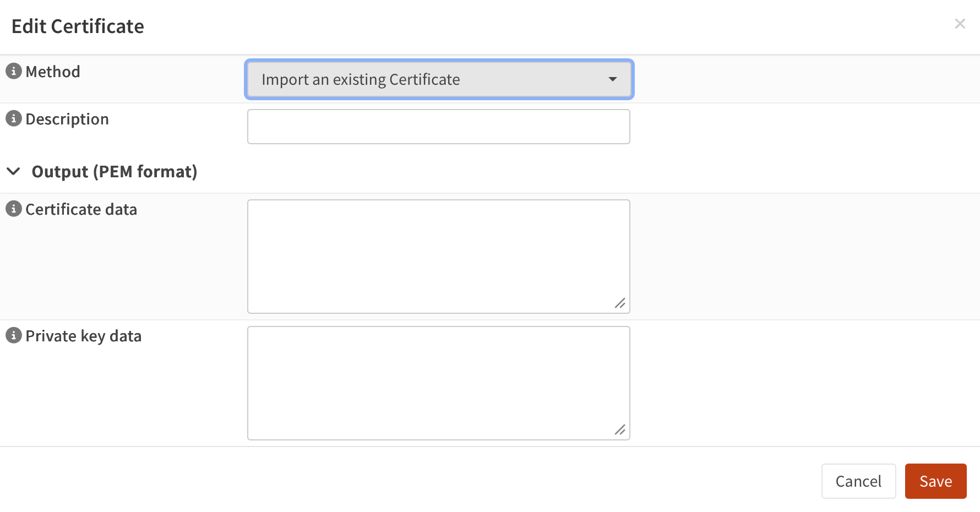Close the Edit Certificate dialog
Image resolution: width=980 pixels, height=512 pixels.
(960, 24)
